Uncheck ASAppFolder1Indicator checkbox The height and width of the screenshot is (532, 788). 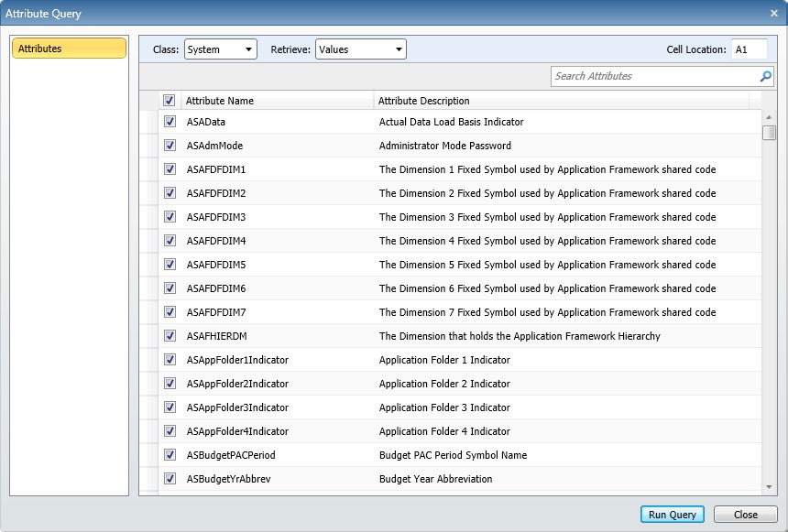[x=170, y=360]
